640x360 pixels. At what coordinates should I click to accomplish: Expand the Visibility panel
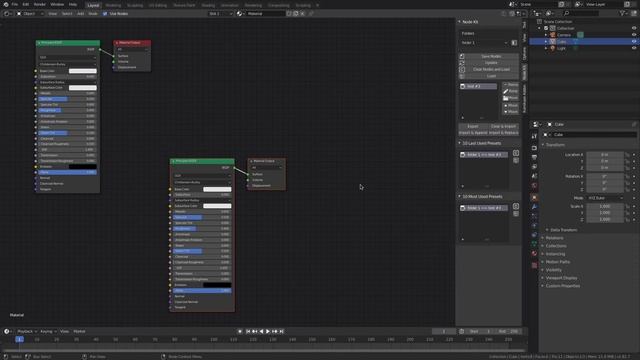click(x=552, y=270)
